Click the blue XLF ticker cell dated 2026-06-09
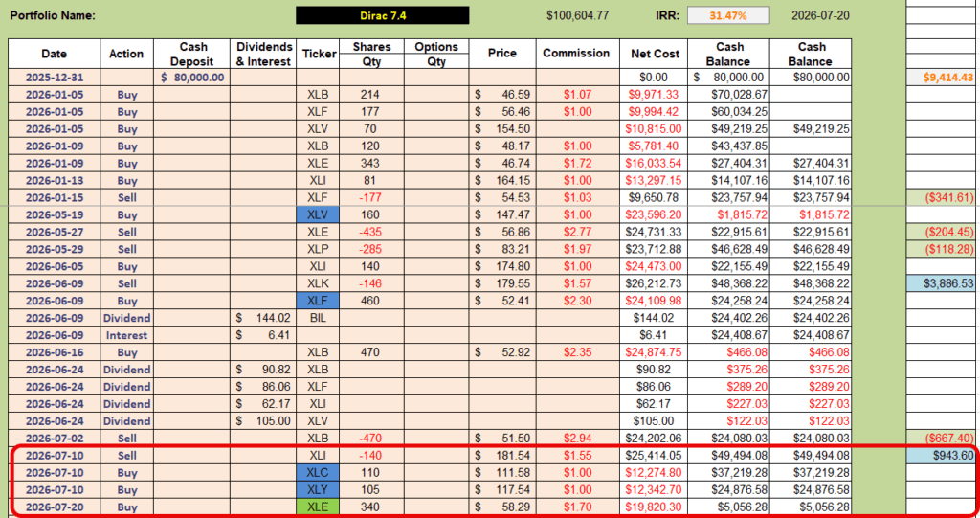 tap(318, 301)
